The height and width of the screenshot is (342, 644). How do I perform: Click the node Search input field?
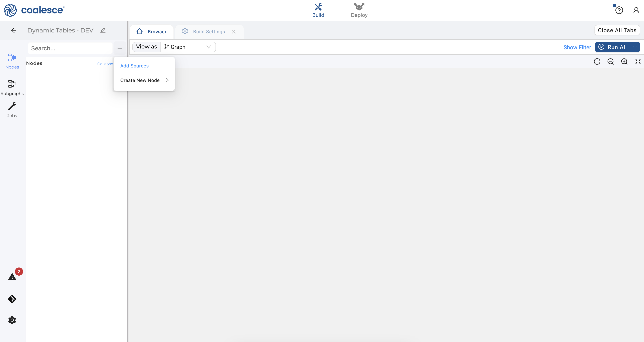[x=70, y=48]
